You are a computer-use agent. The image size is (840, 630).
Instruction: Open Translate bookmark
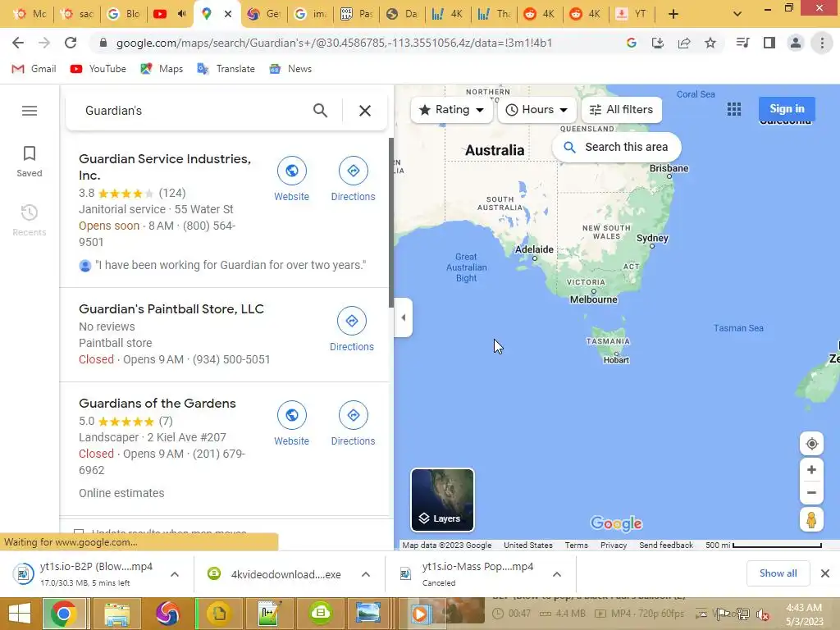[226, 69]
